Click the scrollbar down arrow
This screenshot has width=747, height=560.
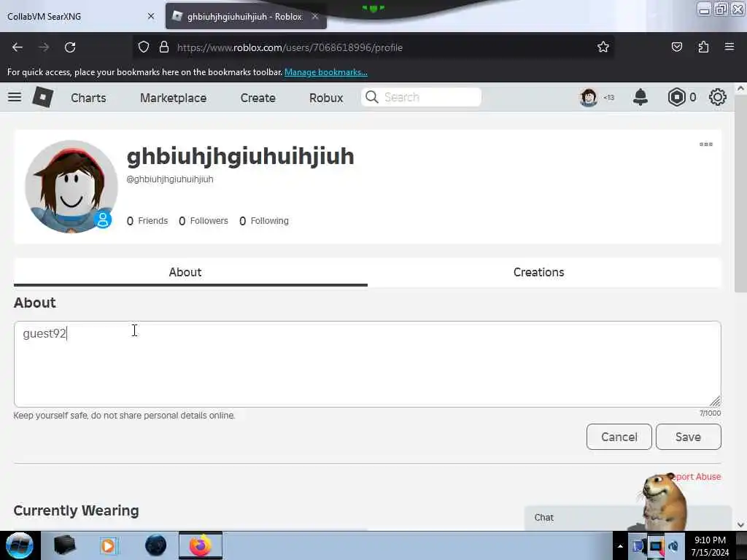[x=740, y=525]
